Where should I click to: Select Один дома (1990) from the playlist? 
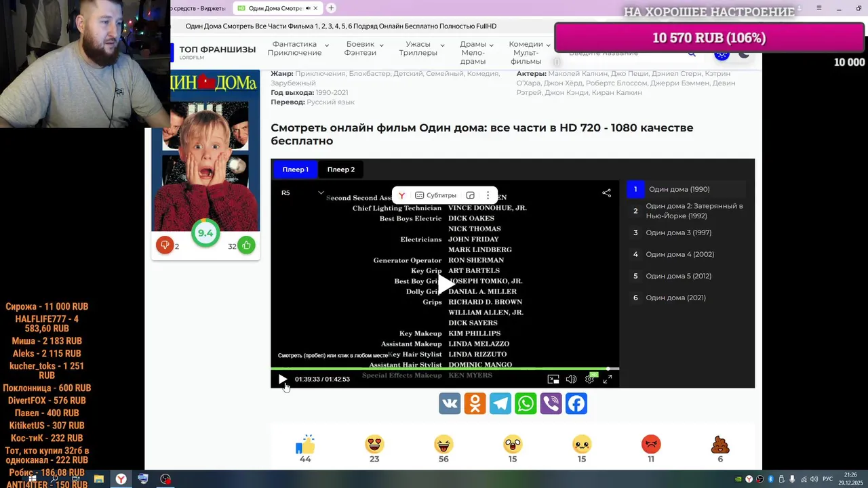tap(686, 189)
